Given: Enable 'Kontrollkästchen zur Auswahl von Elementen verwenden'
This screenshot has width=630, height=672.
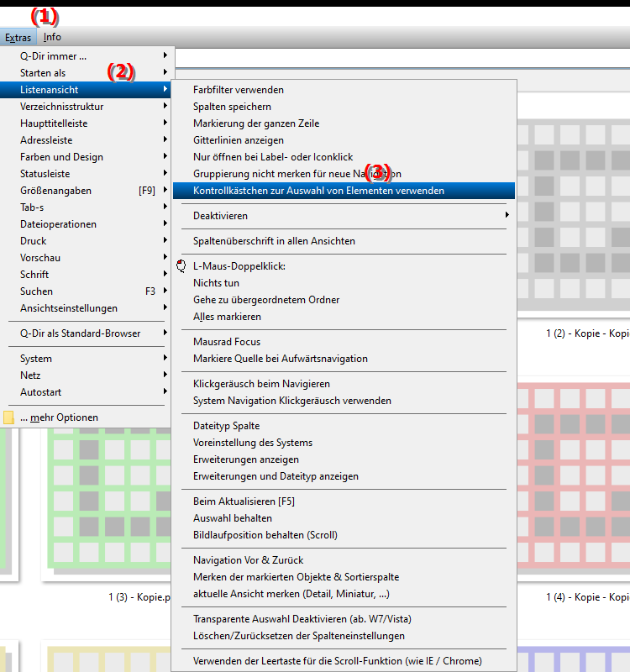Looking at the screenshot, I should pyautogui.click(x=344, y=191).
